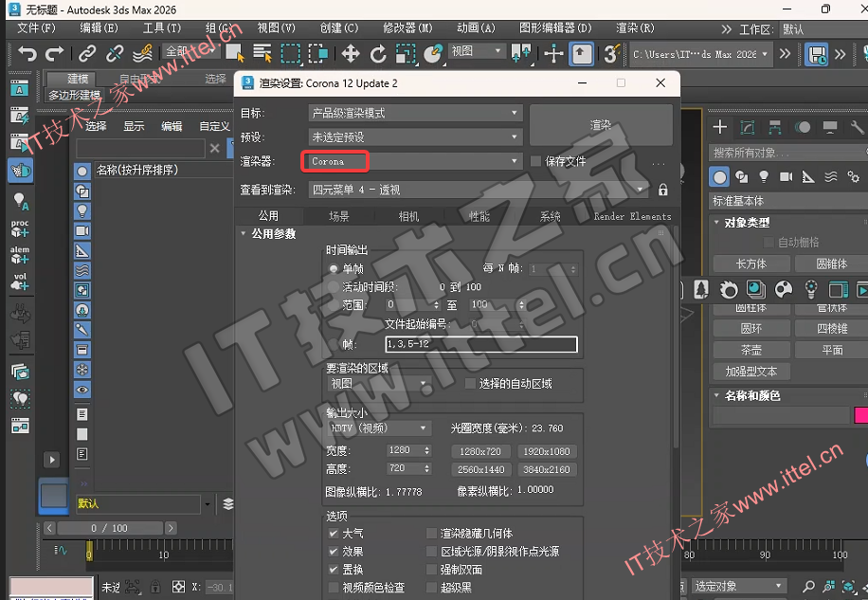Activate the Select and Move tool
The image size is (868, 600).
click(x=351, y=54)
